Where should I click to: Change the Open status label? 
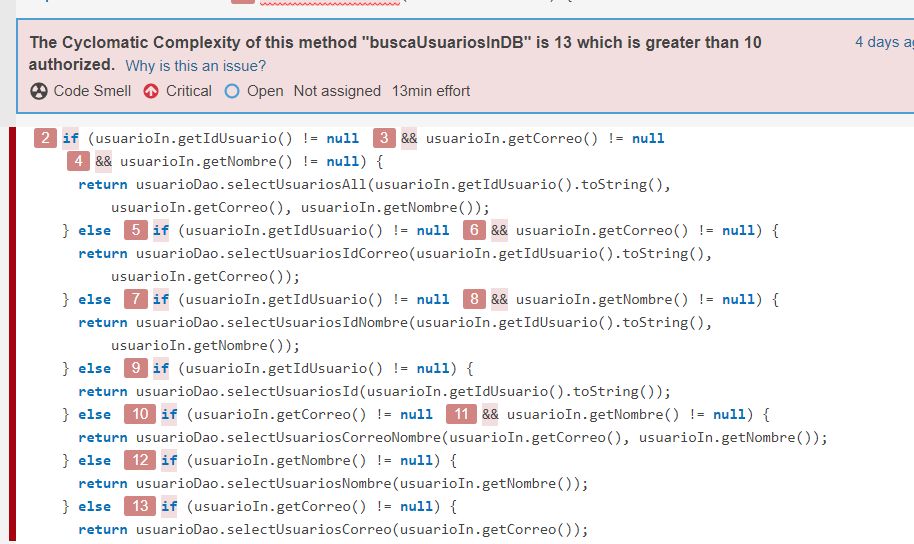tap(265, 91)
